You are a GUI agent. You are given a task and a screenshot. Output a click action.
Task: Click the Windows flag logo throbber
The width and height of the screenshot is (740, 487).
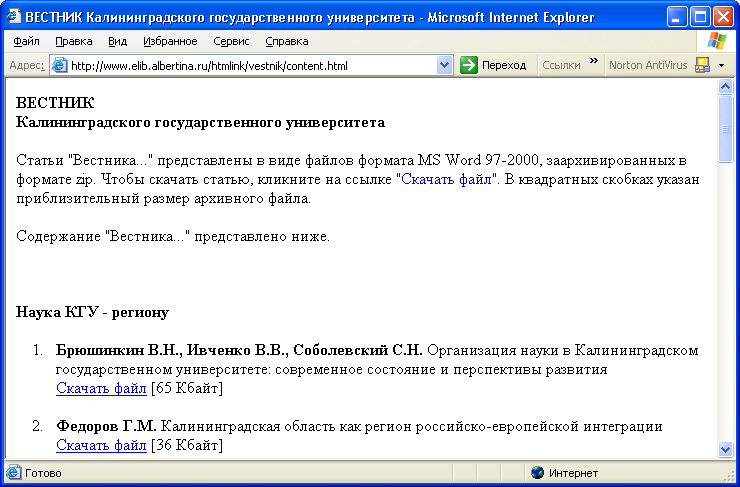[717, 41]
